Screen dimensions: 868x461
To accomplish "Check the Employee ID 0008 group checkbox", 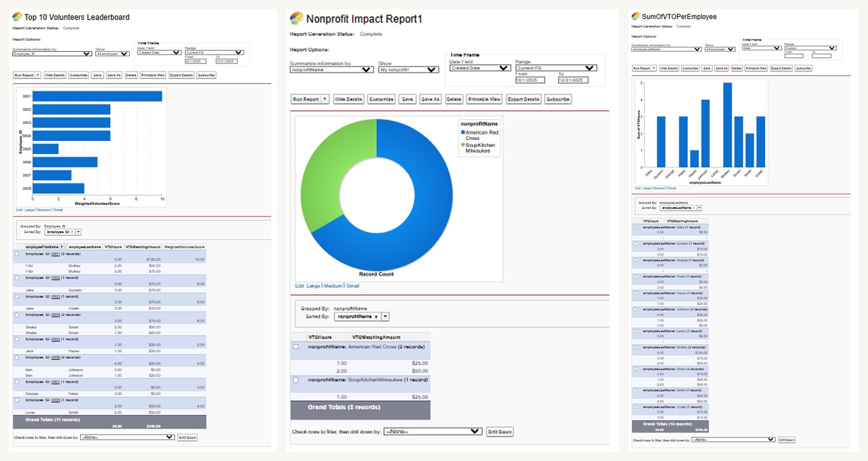I will (x=17, y=400).
